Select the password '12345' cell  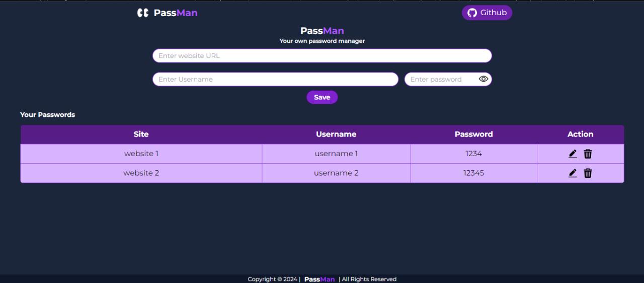(x=473, y=173)
